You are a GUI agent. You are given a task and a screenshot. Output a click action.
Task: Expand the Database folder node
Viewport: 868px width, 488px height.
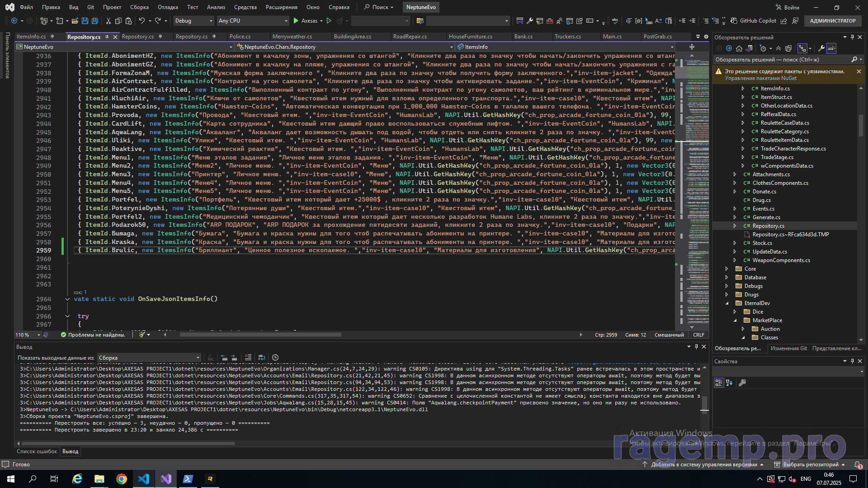point(726,277)
